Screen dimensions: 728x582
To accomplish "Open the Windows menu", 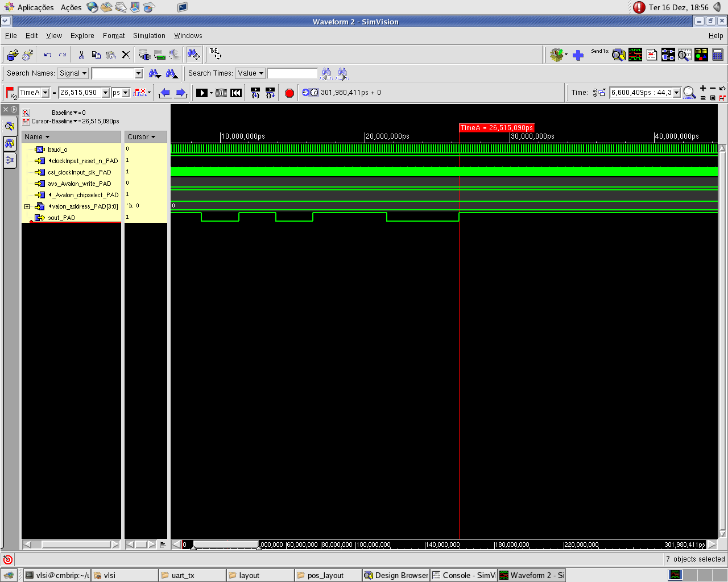I will [x=188, y=35].
